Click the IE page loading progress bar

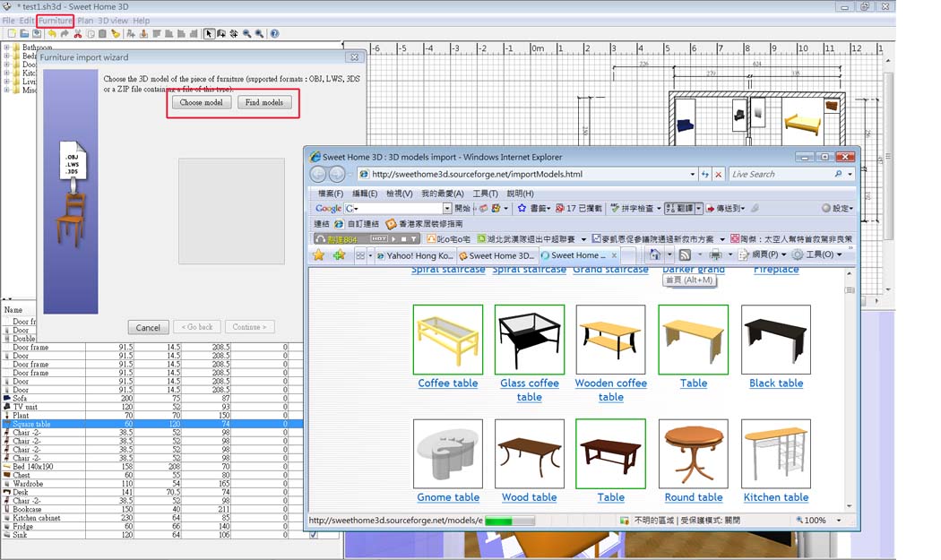[510, 521]
